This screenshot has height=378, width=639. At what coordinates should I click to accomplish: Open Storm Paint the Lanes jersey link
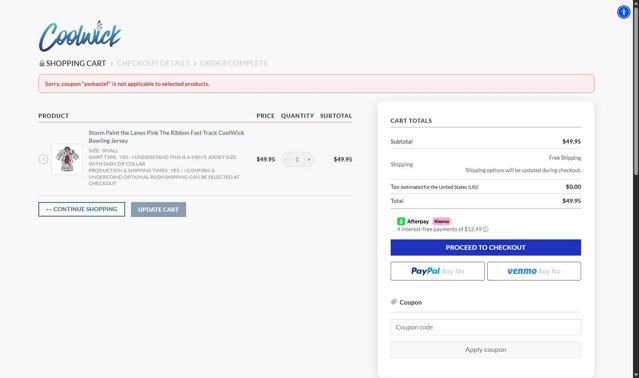[166, 136]
